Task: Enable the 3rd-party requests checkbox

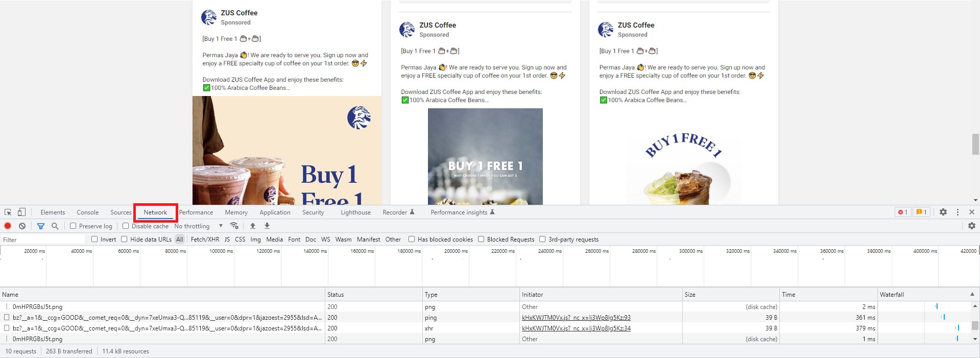Action: pos(542,239)
